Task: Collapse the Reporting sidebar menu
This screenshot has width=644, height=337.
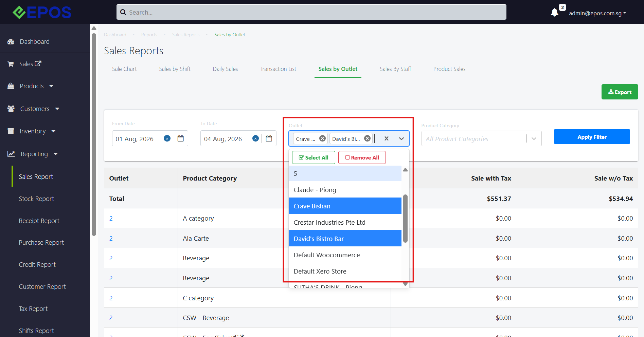Action: click(56, 154)
